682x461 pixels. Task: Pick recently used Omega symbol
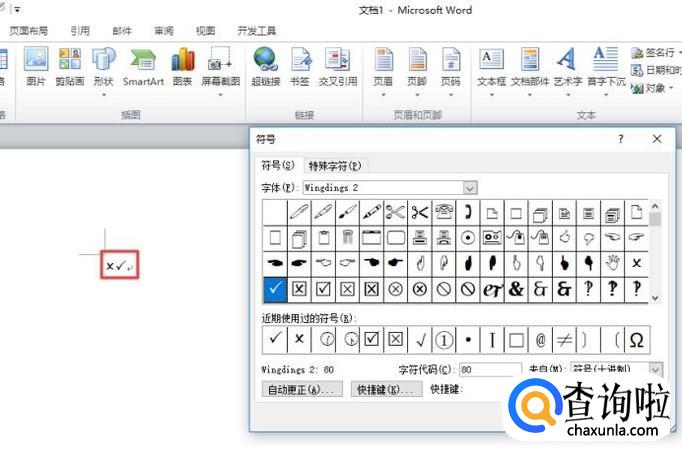click(x=637, y=339)
